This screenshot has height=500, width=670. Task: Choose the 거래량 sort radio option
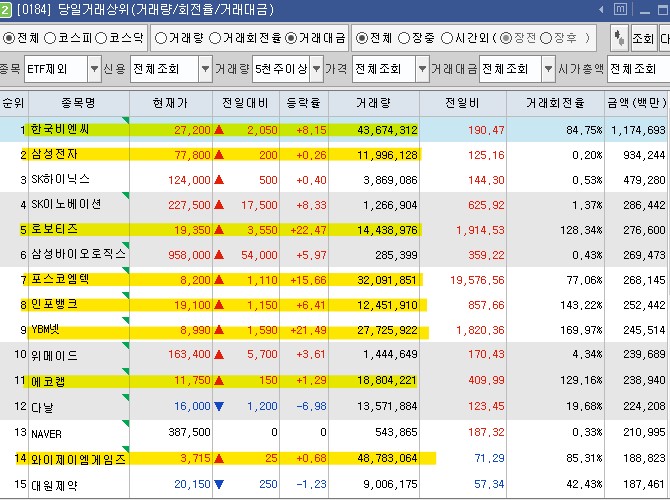pos(161,38)
